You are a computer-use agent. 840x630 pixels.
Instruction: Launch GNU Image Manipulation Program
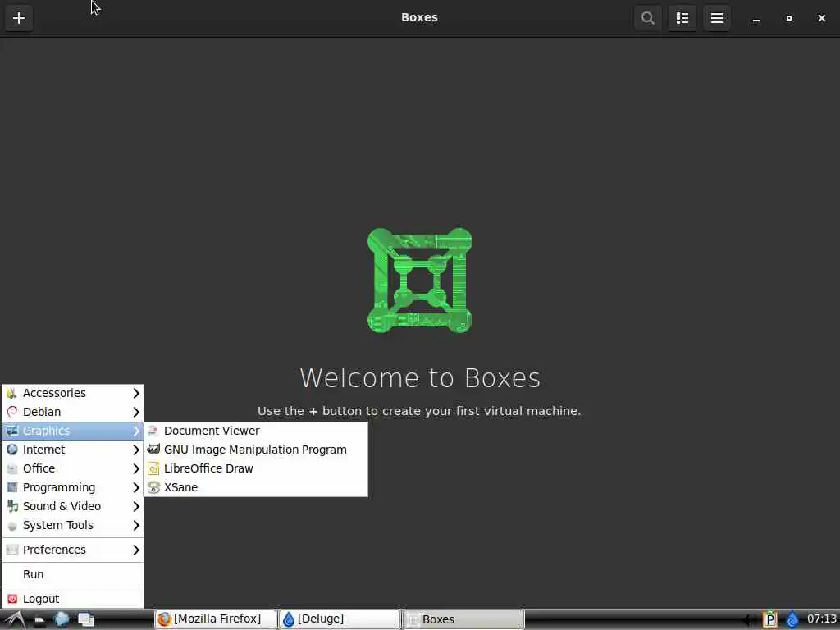pos(256,450)
